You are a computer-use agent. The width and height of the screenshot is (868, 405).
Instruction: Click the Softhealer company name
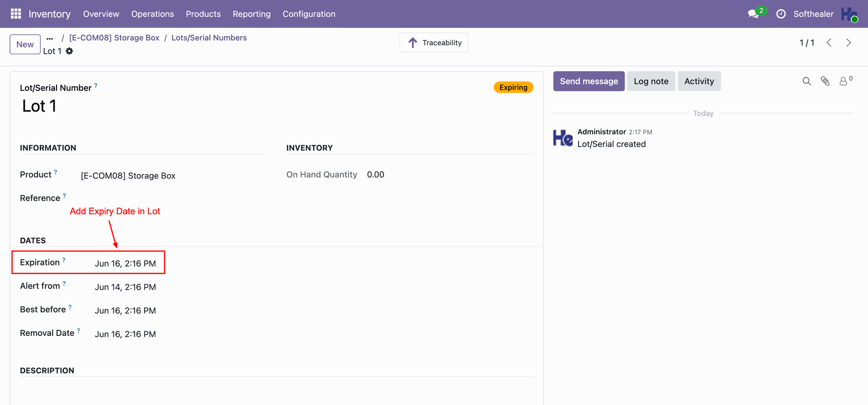pos(813,14)
